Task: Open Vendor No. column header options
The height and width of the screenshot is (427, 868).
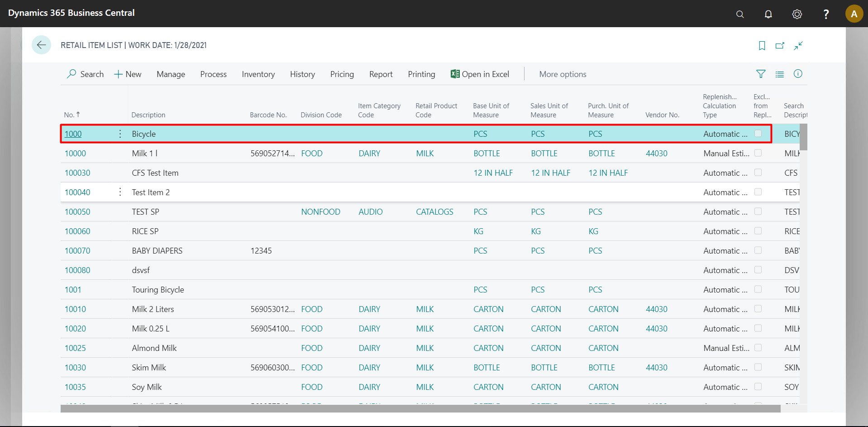Action: 662,115
